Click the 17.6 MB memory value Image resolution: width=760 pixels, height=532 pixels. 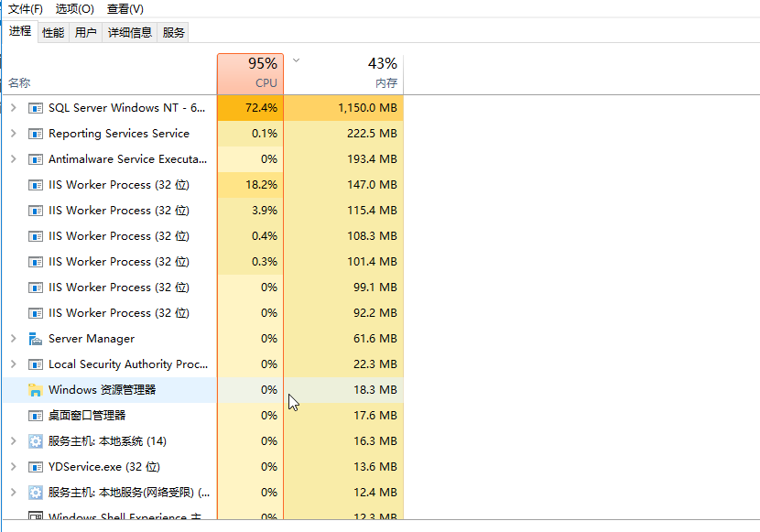pyautogui.click(x=375, y=416)
